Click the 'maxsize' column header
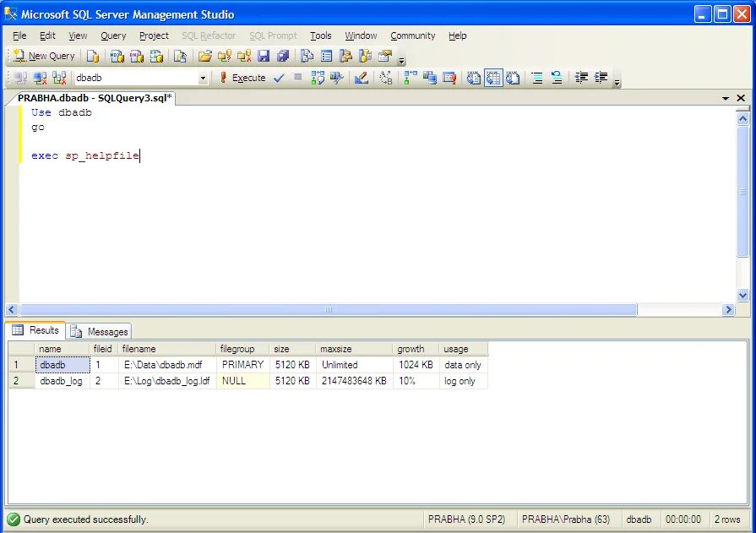Image resolution: width=756 pixels, height=533 pixels. [x=355, y=349]
